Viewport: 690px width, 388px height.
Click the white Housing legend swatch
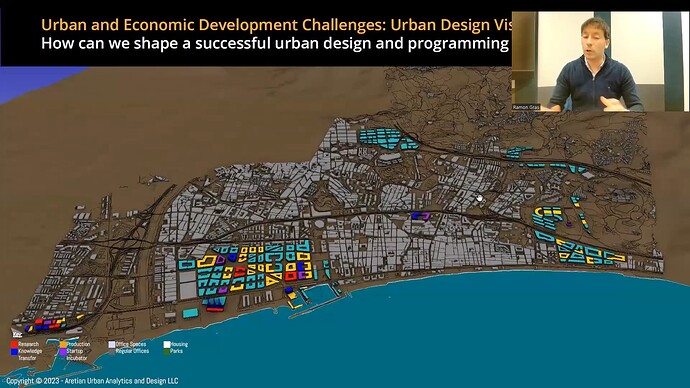coord(167,344)
